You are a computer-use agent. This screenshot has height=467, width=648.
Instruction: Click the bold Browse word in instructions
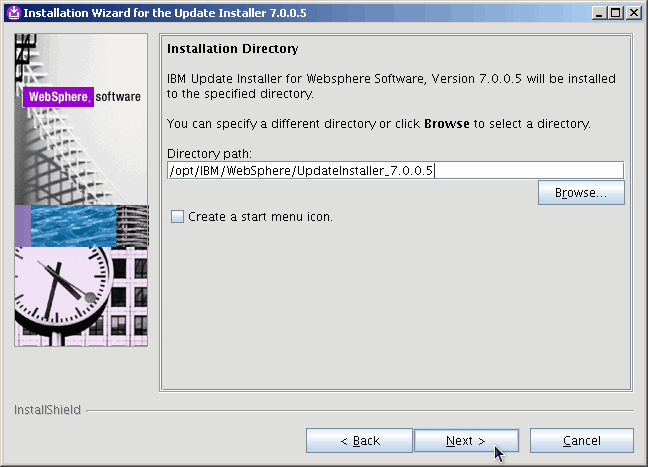tap(447, 124)
